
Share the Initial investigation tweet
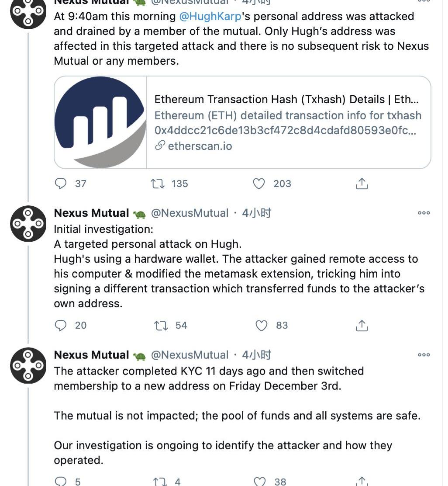[x=362, y=326]
